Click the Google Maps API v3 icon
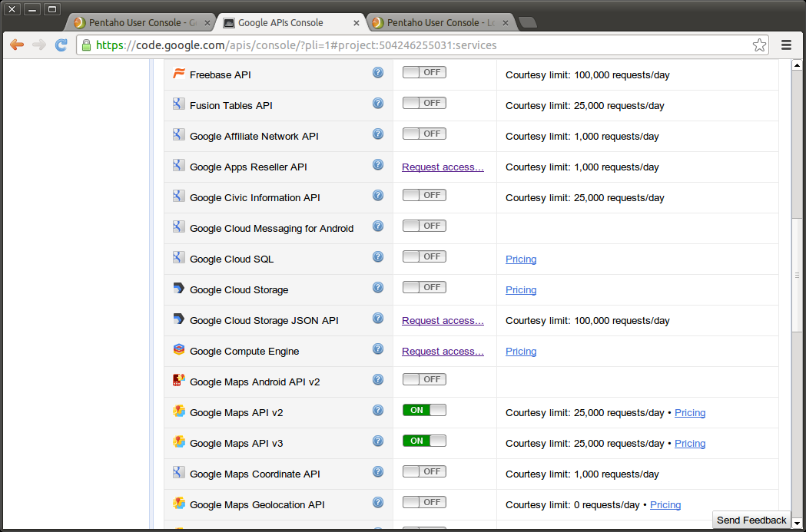This screenshot has height=532, width=806. pyautogui.click(x=178, y=441)
